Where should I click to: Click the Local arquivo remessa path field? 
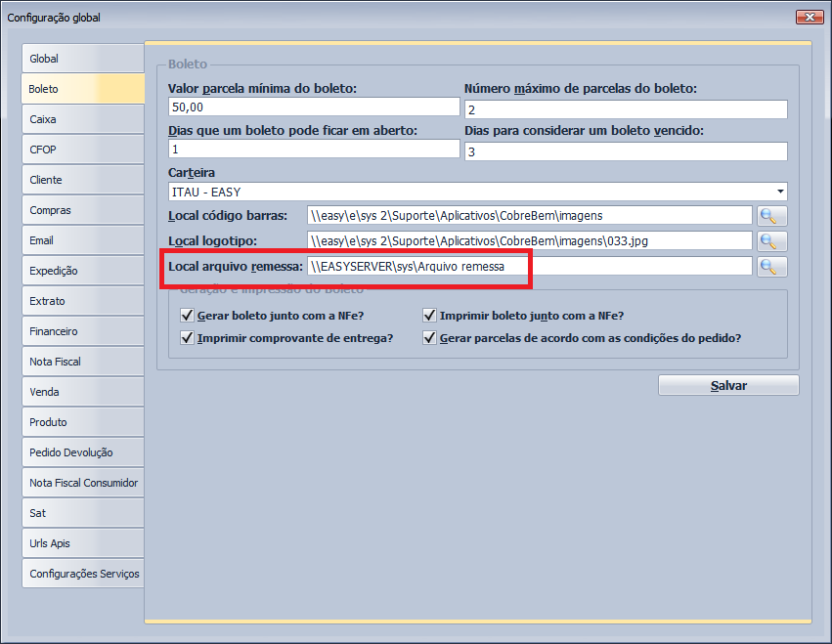(x=528, y=267)
